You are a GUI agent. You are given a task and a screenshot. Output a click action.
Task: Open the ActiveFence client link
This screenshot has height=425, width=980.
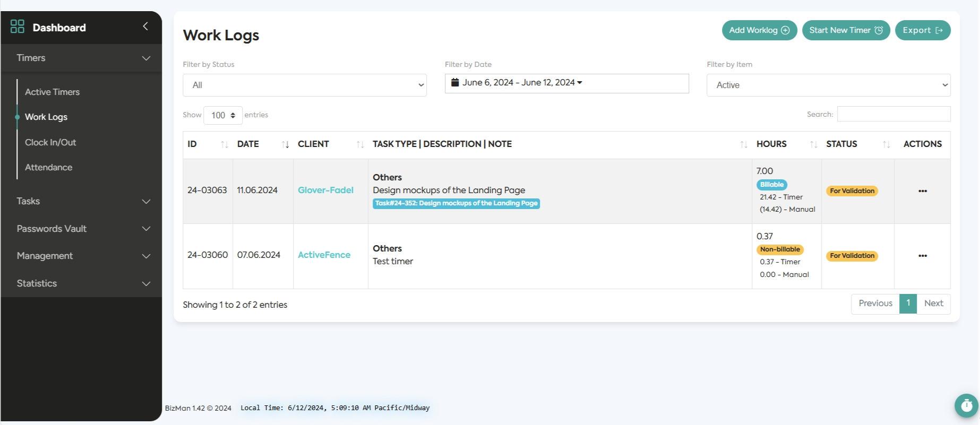[x=324, y=255]
